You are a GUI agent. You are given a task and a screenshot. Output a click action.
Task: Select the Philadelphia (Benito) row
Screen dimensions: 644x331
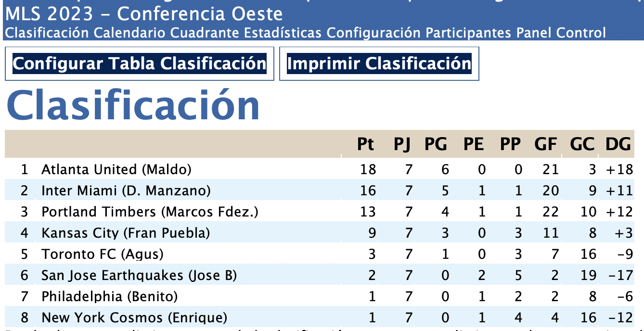tap(110, 296)
